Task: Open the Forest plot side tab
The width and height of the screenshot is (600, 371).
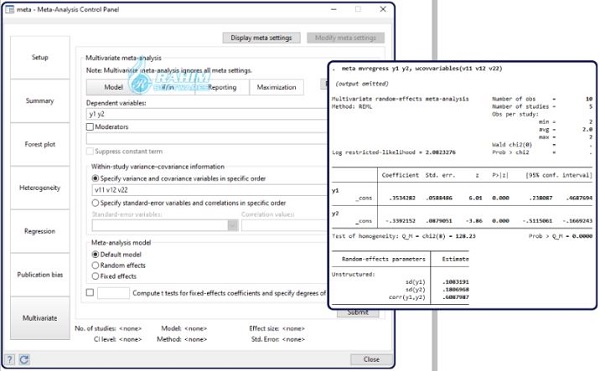Action: tap(40, 144)
